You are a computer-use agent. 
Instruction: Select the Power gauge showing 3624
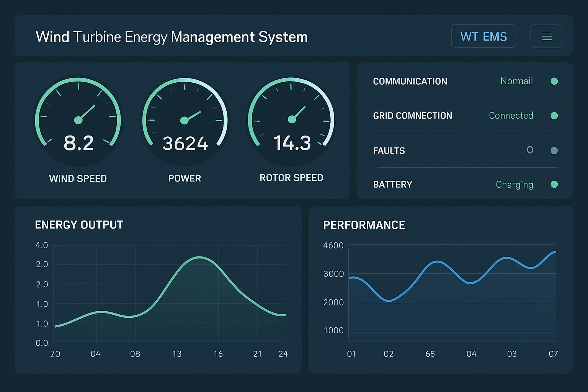click(x=185, y=120)
